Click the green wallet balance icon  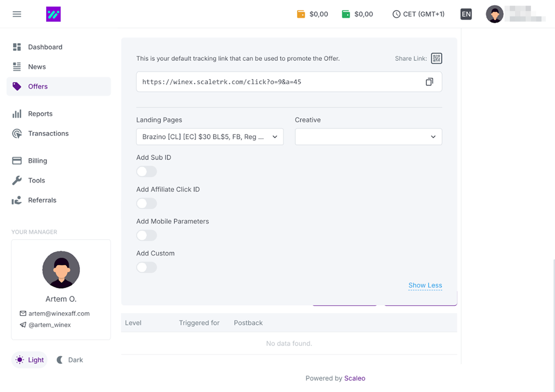(346, 14)
